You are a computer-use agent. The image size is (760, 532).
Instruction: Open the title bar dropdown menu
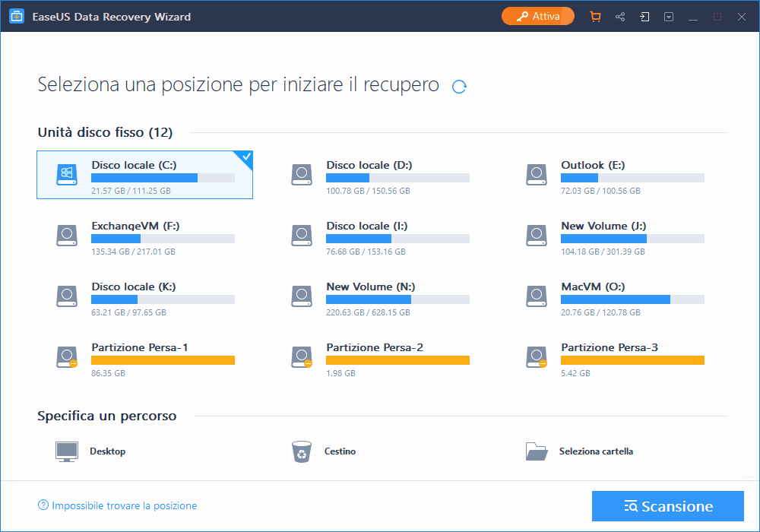[x=669, y=17]
